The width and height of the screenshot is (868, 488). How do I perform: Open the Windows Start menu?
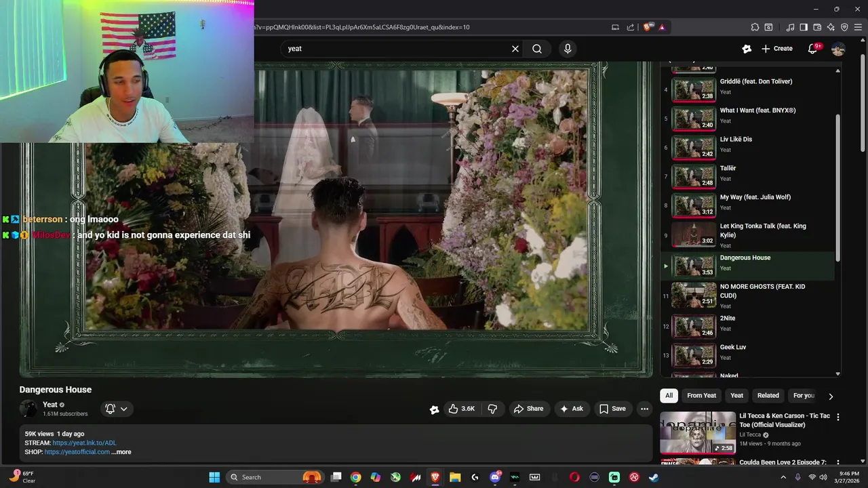[214, 477]
